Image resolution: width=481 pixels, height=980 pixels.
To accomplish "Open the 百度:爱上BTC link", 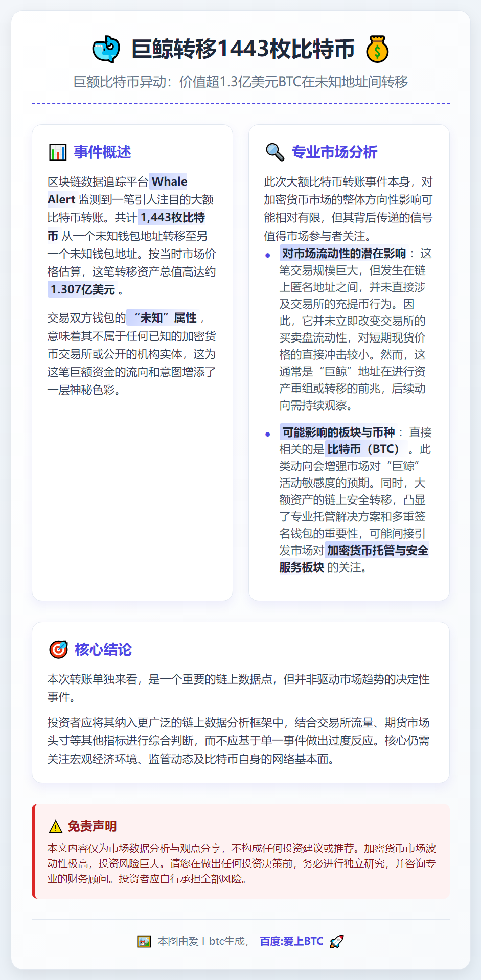I will [291, 941].
